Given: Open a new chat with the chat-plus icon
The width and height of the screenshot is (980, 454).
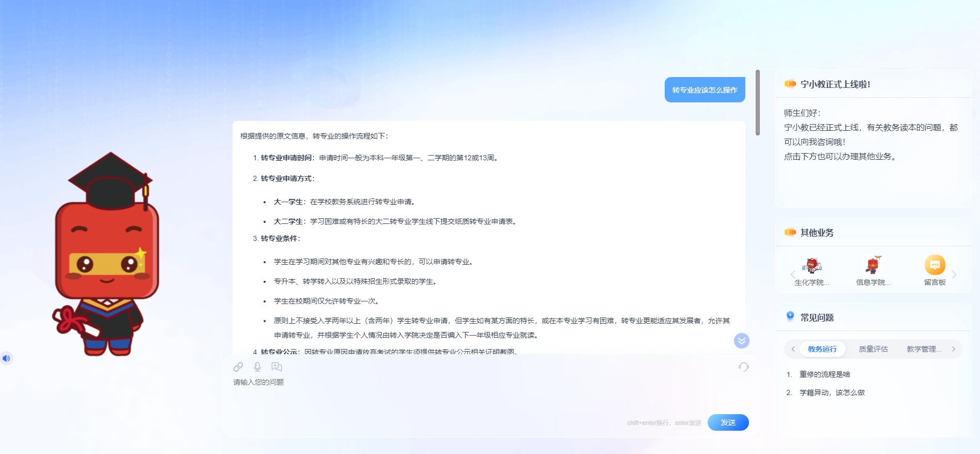Looking at the screenshot, I should (277, 367).
